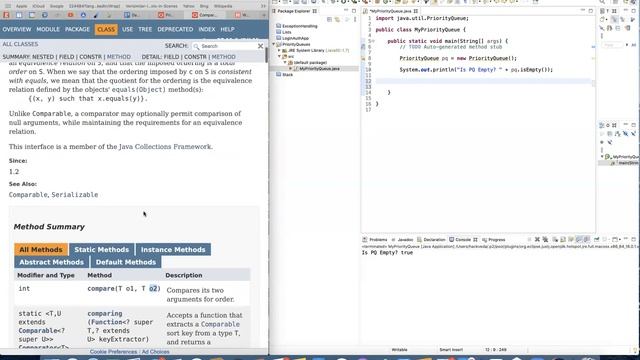Expand the JRE System Library node
The height and width of the screenshot is (360, 640).
(280, 50)
